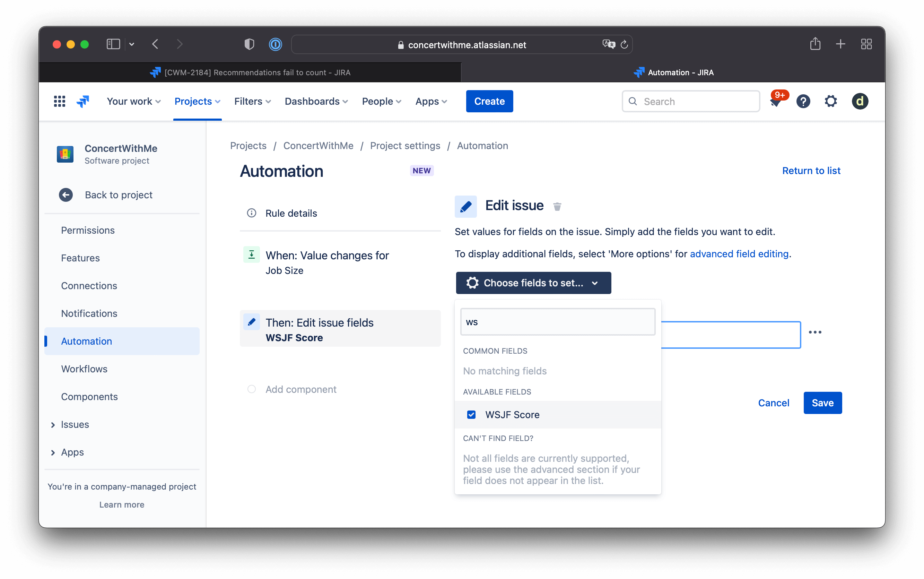The height and width of the screenshot is (579, 924).
Task: Open the Dashboards menu
Action: click(316, 101)
